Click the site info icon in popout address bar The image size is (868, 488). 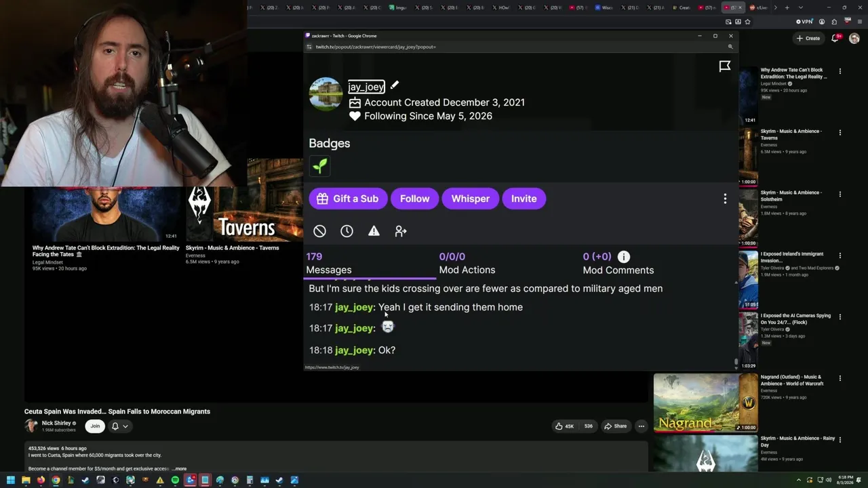coord(309,47)
